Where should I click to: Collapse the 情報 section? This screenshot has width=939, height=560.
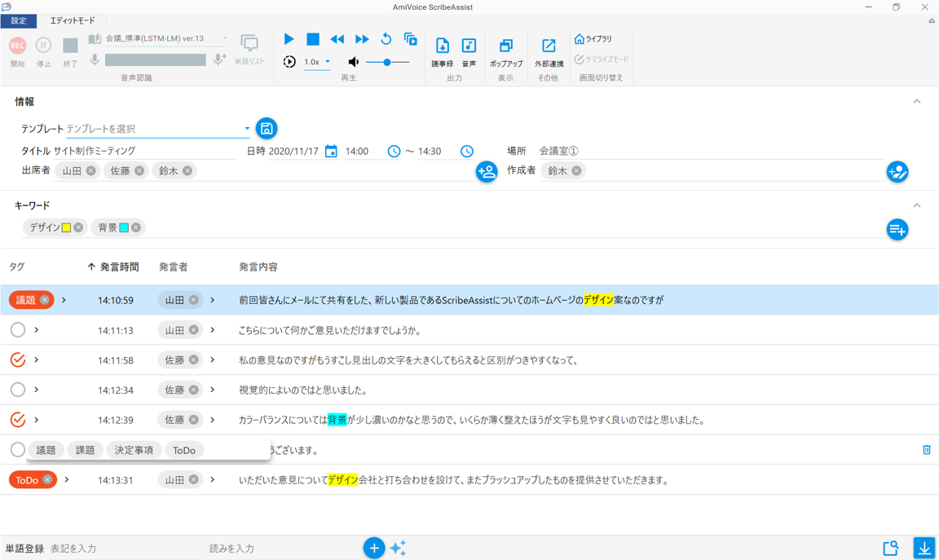pyautogui.click(x=916, y=102)
